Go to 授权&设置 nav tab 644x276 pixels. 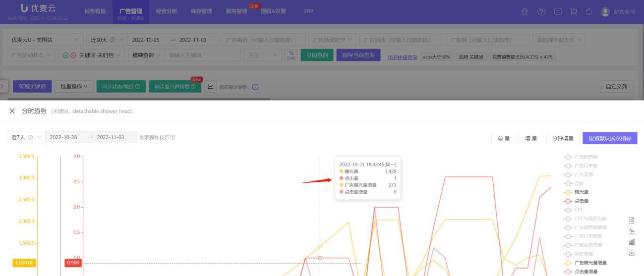273,11
